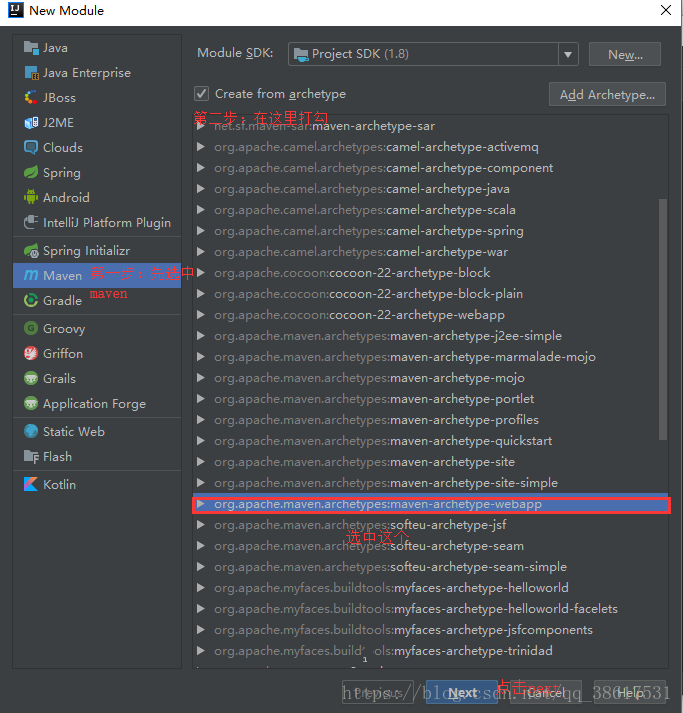Select the Kotlin module type
The height and width of the screenshot is (713, 683).
click(x=97, y=484)
